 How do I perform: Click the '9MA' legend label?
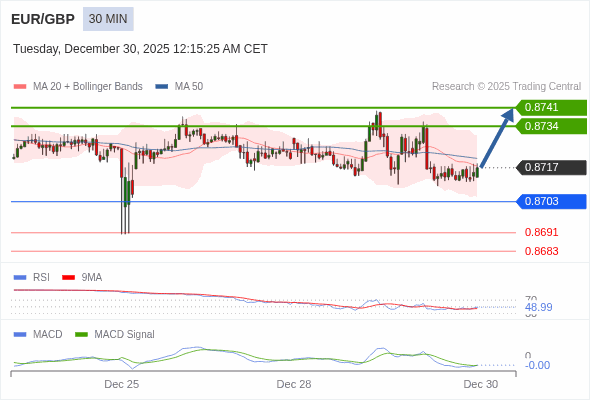point(92,278)
